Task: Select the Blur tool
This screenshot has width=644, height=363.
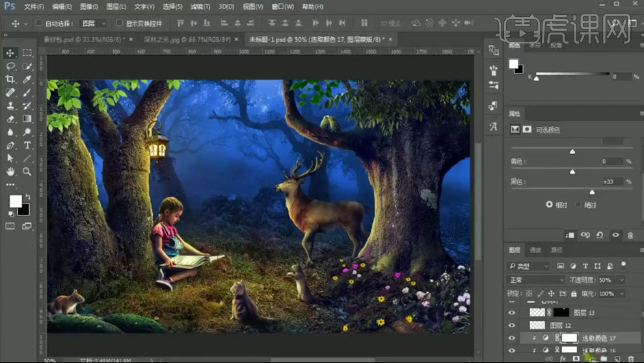Action: pos(10,132)
